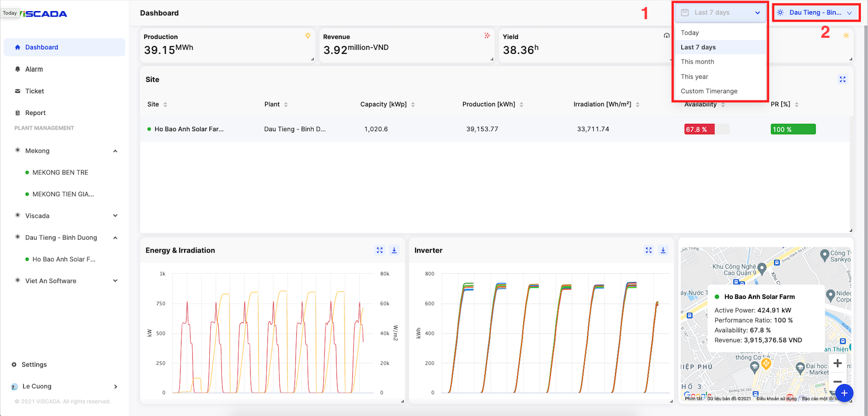Viewport: 868px width, 416px height.
Task: Download the Energy & Irradiation chart
Action: (x=394, y=250)
